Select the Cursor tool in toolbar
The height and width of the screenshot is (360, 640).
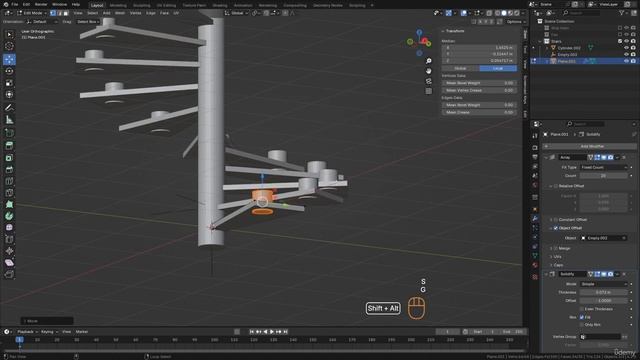(x=9, y=46)
